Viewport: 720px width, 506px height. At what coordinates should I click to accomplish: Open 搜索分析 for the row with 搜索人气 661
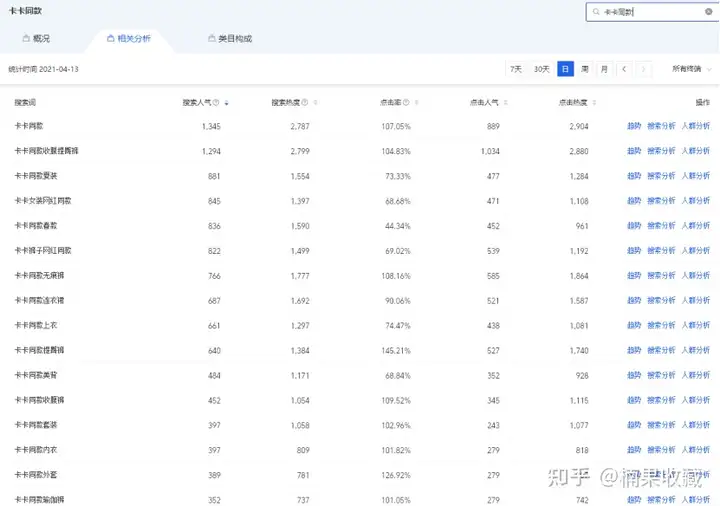click(x=661, y=325)
